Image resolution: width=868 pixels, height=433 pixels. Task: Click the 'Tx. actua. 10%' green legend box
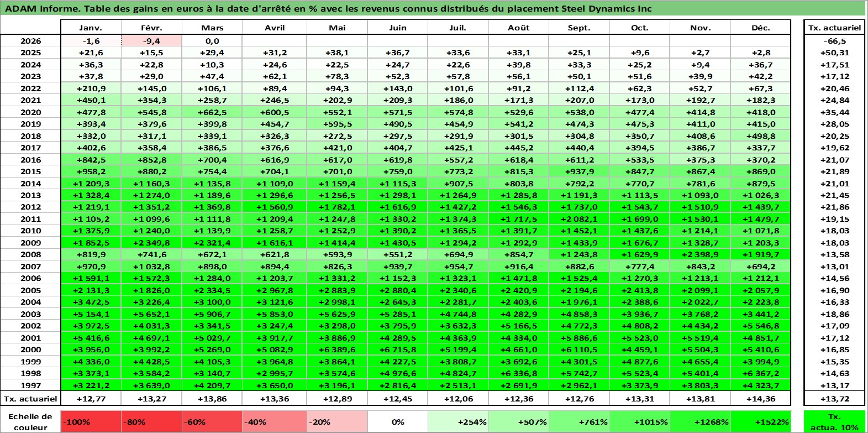(x=834, y=421)
